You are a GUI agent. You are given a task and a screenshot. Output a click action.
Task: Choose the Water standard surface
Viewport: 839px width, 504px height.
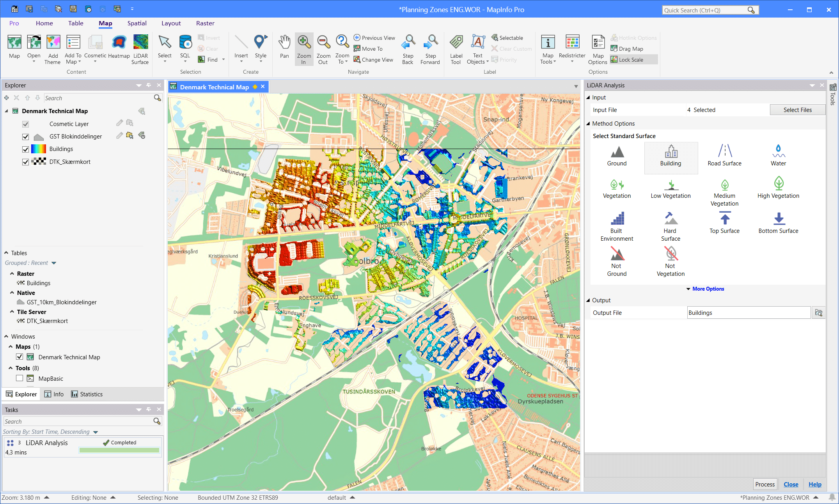click(x=778, y=155)
